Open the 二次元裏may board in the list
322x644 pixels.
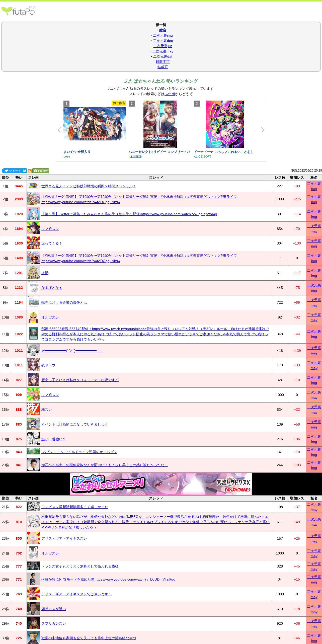(x=163, y=51)
